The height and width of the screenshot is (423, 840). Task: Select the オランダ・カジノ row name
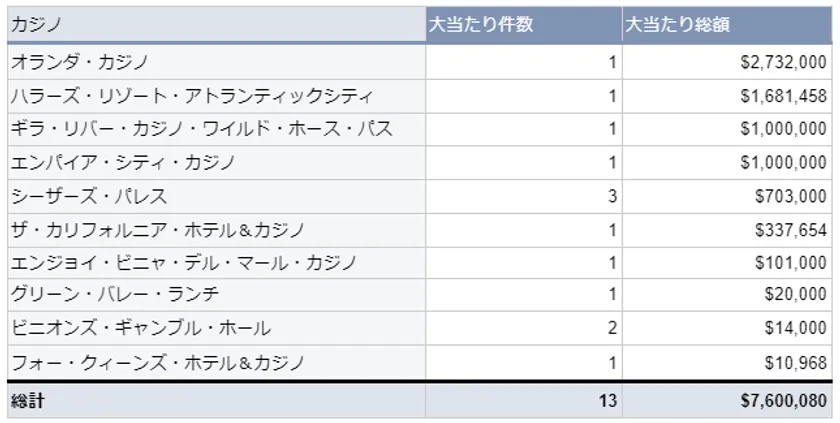click(80, 63)
